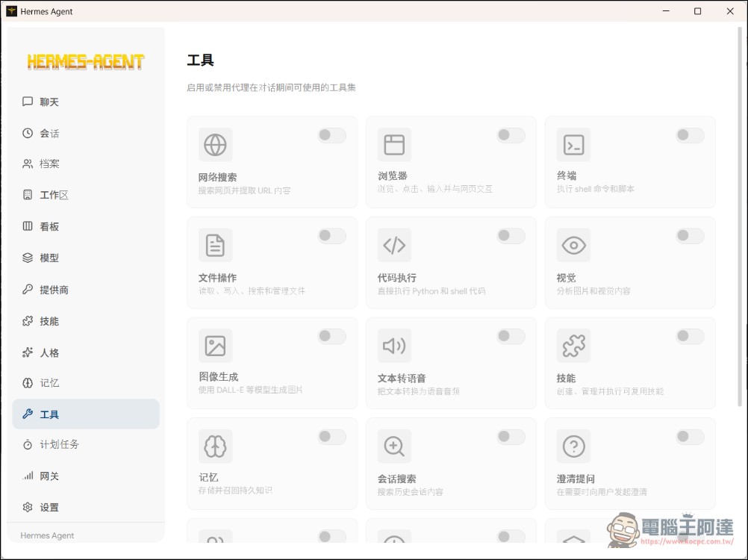
Task: Click the layers icon beside 模型
Action: (28, 258)
